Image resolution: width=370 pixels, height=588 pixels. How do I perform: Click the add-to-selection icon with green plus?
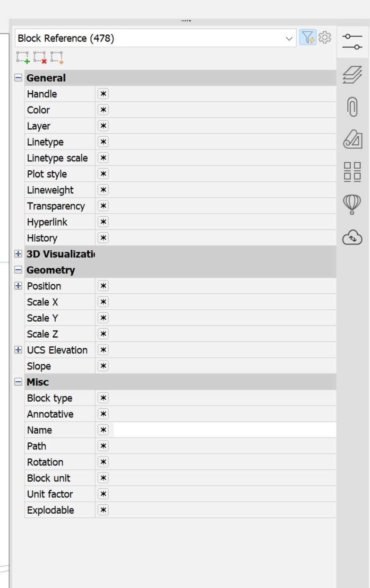[x=23, y=58]
